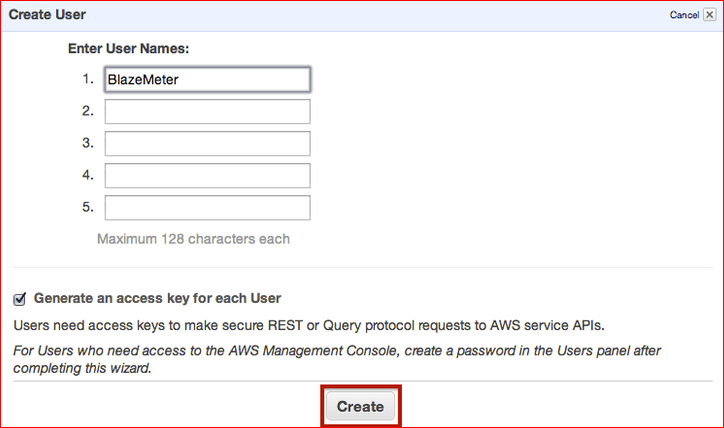This screenshot has width=724, height=428.
Task: Click the number 1 row label
Action: pos(88,79)
